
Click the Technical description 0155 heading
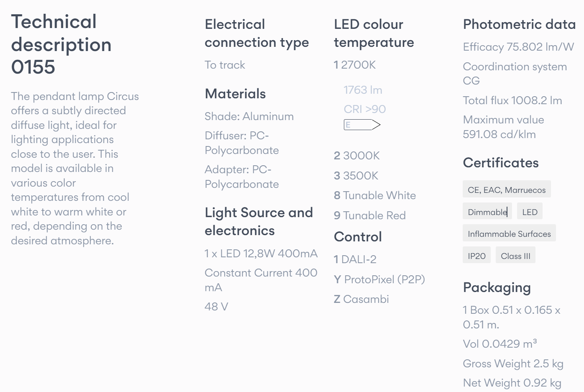[61, 44]
